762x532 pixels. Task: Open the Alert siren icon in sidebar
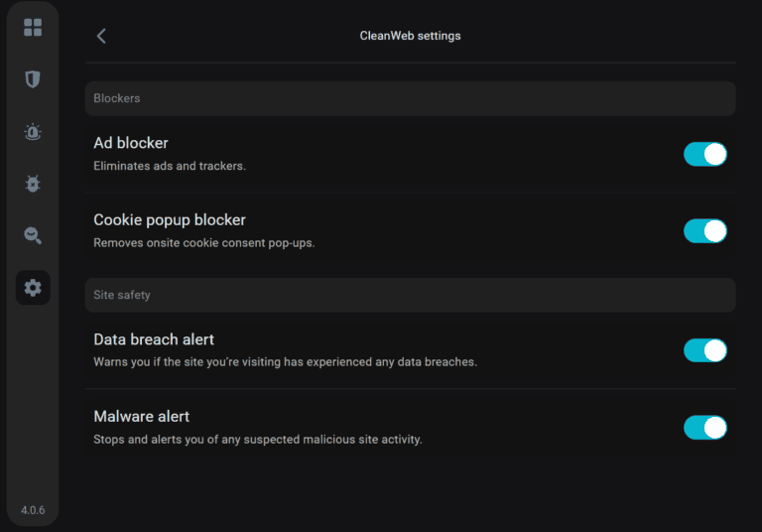click(x=33, y=132)
